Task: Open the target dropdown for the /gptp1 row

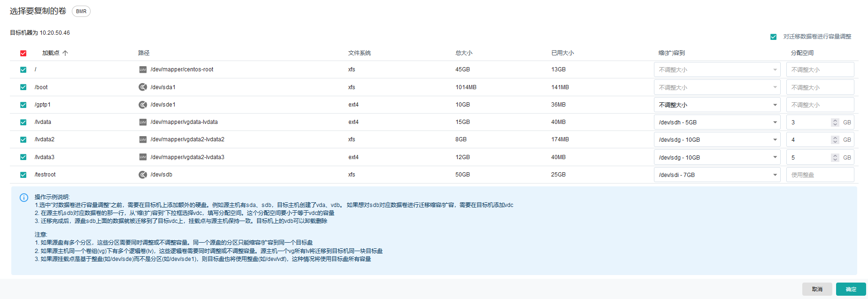Action: (716, 105)
